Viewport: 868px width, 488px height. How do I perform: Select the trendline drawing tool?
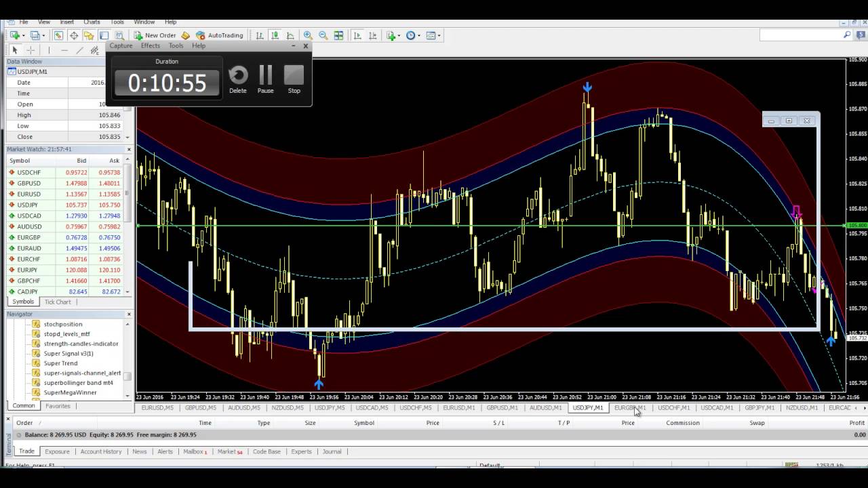79,50
